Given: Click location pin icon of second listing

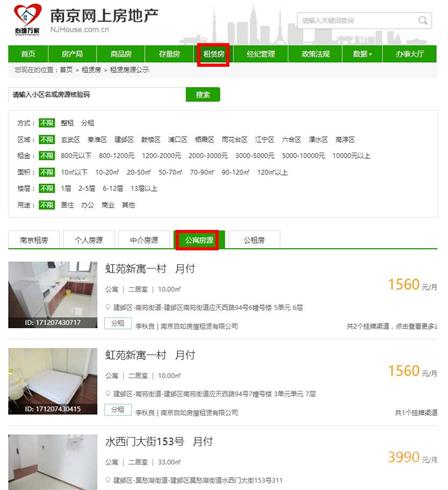Looking at the screenshot, I should (x=108, y=394).
